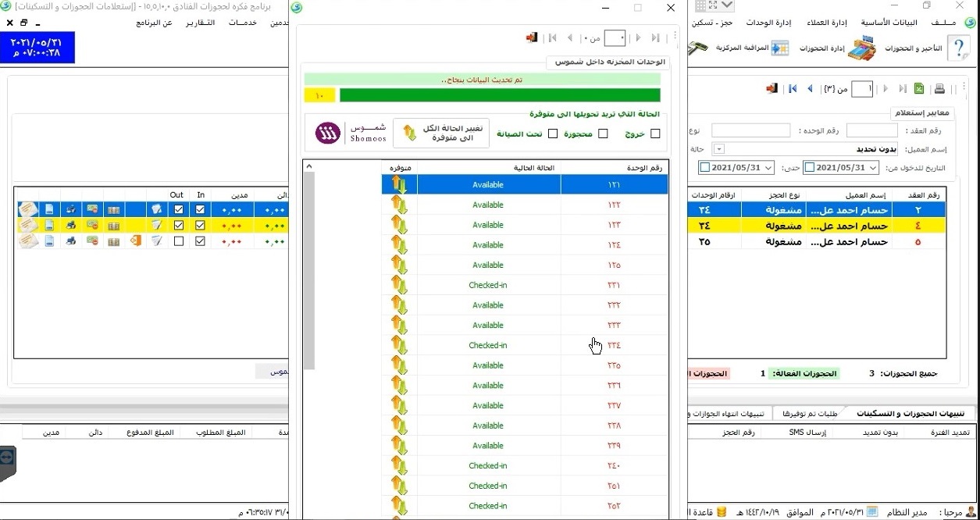Click the exit door icon in Shomoos dialog
Image resolution: width=980 pixels, height=520 pixels.
[532, 37]
